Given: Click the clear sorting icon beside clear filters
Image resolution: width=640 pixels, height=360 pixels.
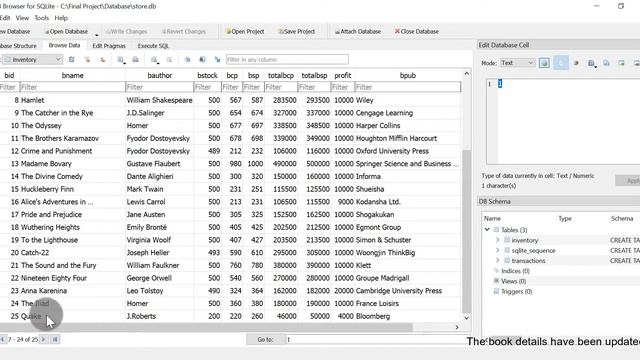Looking at the screenshot, I should (x=102, y=60).
